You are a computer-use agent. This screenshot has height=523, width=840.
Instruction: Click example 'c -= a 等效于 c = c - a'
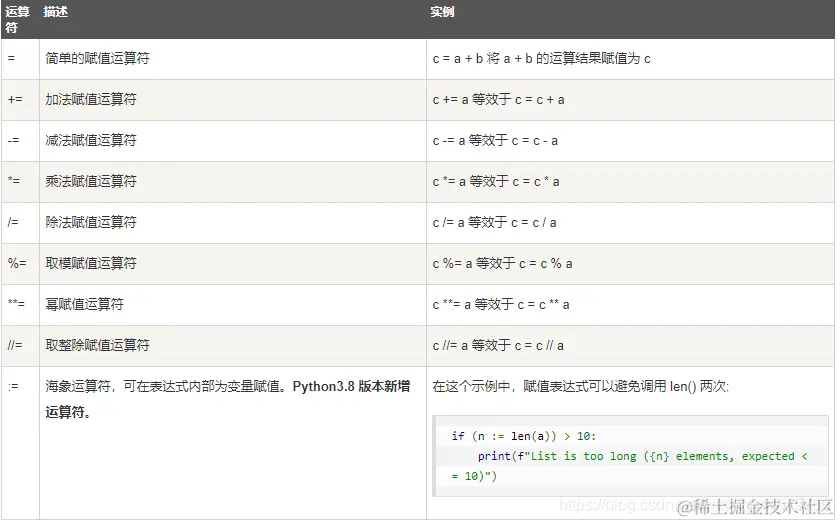click(495, 140)
